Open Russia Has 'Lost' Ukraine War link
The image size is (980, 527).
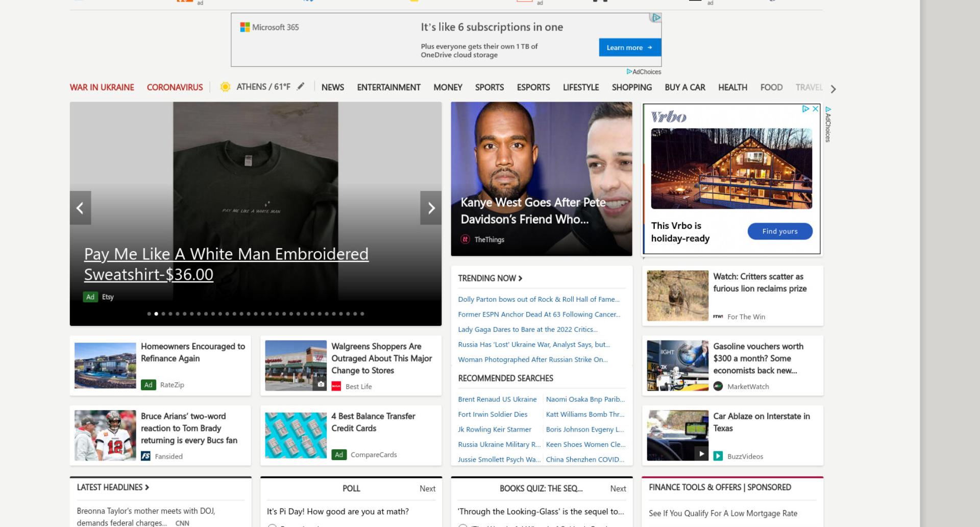pos(534,345)
